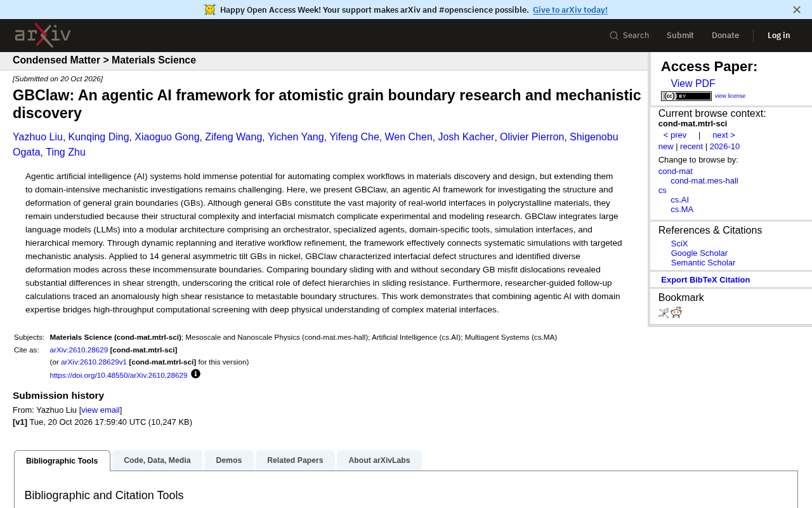Click the Creative Commons BY license badge
Viewport: 812px width, 508px height.
pyautogui.click(x=686, y=96)
